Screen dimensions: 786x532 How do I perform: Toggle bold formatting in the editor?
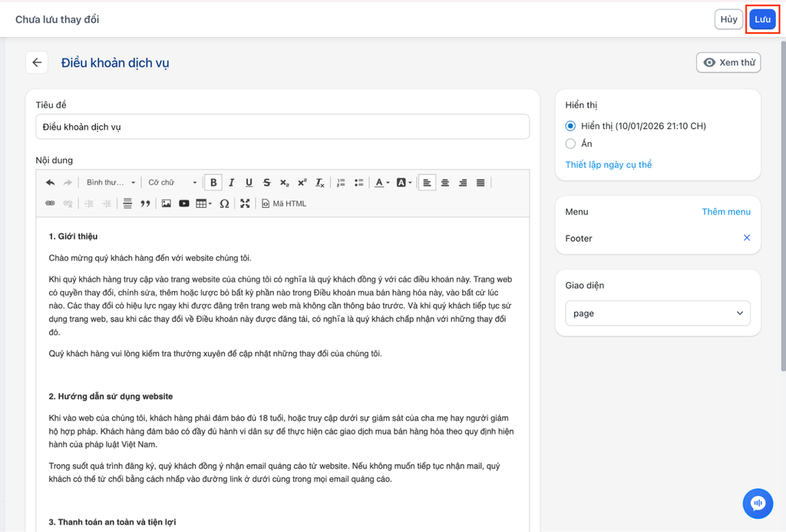(213, 183)
